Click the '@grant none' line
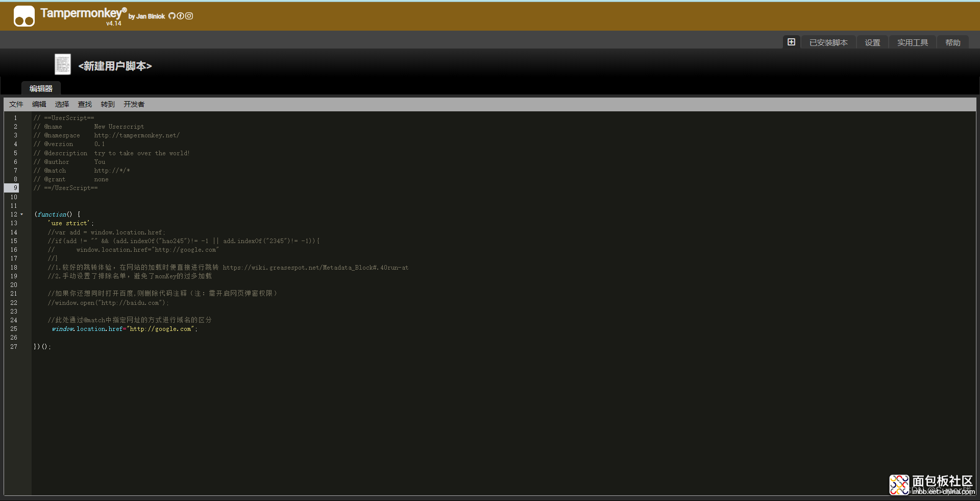The width and height of the screenshot is (980, 501). pos(71,179)
